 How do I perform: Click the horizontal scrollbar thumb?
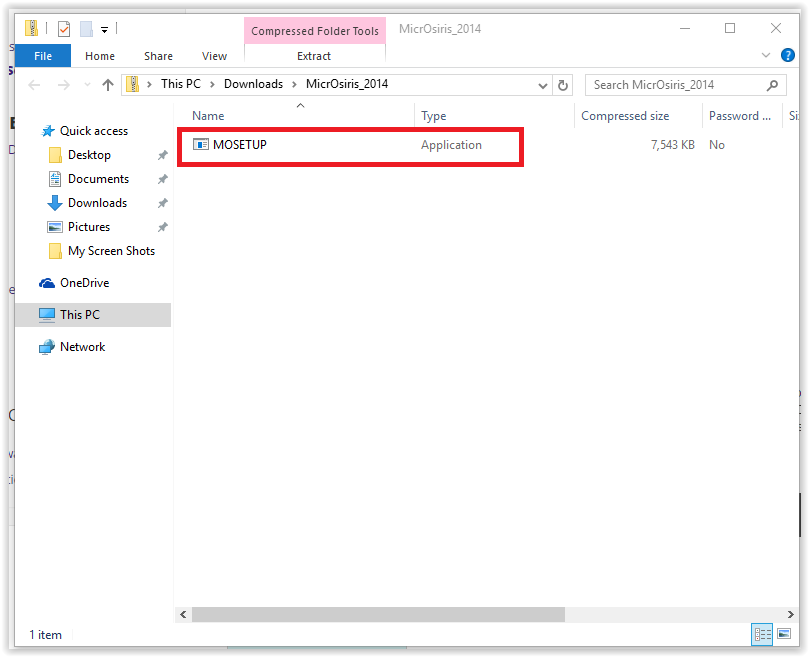(x=378, y=614)
